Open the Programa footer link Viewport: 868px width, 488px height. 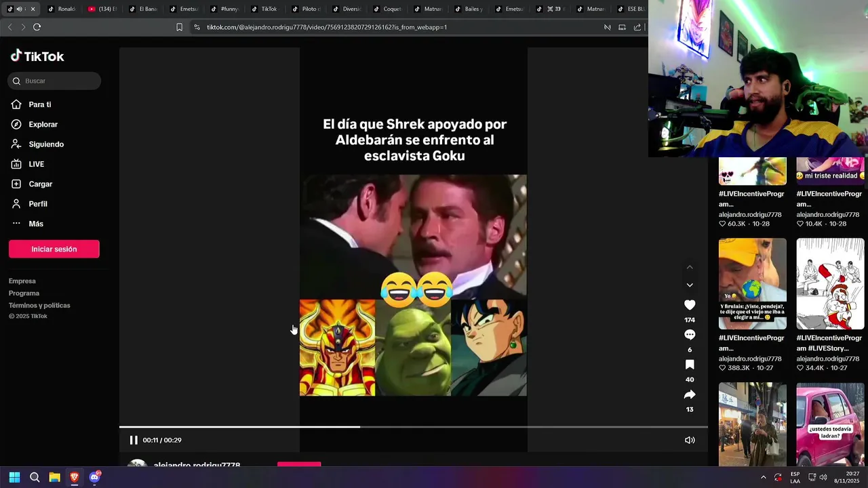coord(24,293)
